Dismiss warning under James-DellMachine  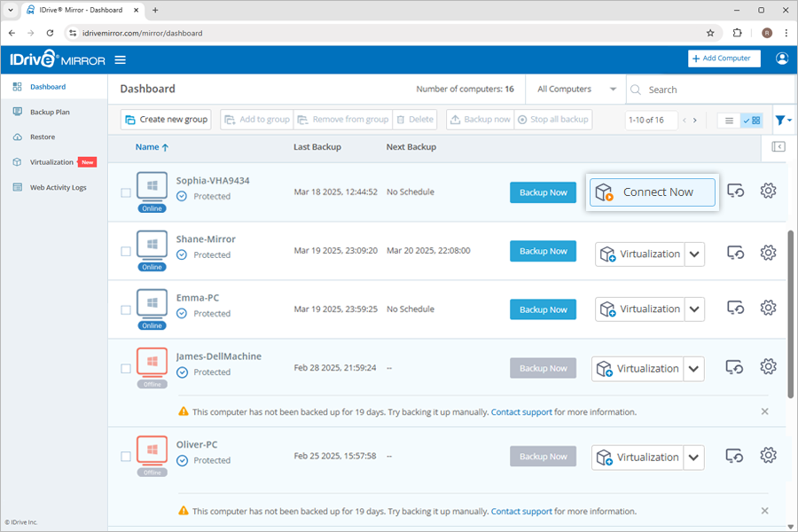tap(764, 411)
